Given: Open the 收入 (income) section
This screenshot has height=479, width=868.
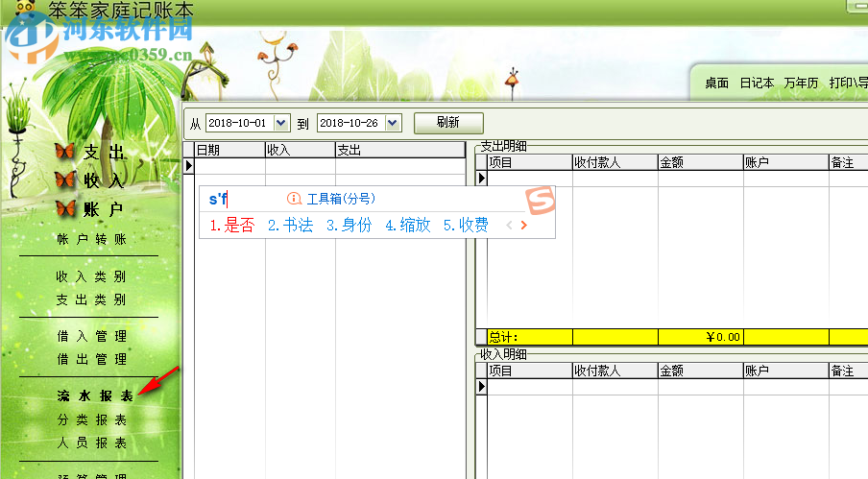Looking at the screenshot, I should click(x=104, y=180).
